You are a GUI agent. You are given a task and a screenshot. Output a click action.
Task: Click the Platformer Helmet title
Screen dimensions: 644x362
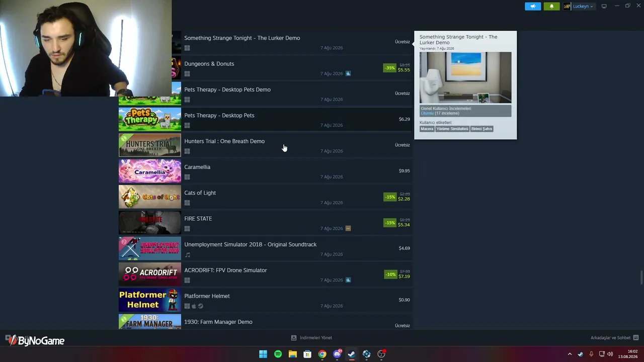(x=207, y=296)
